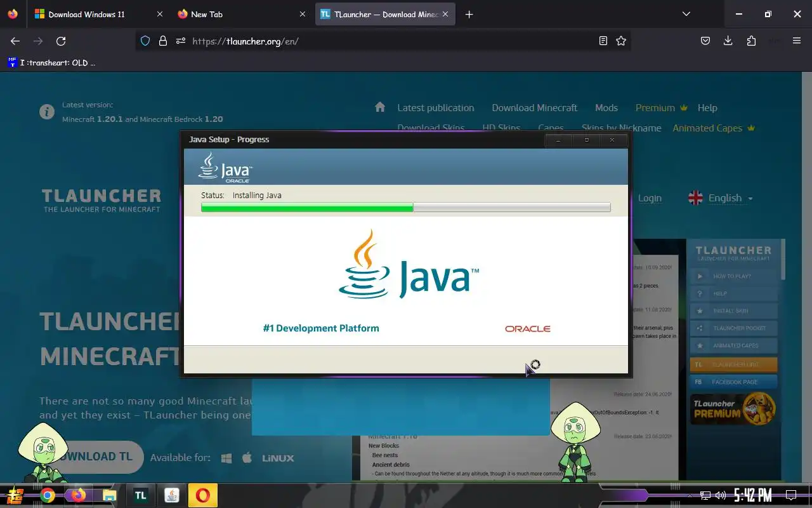Open Save to Pocket icon
Image resolution: width=812 pixels, height=508 pixels.
pyautogui.click(x=705, y=41)
